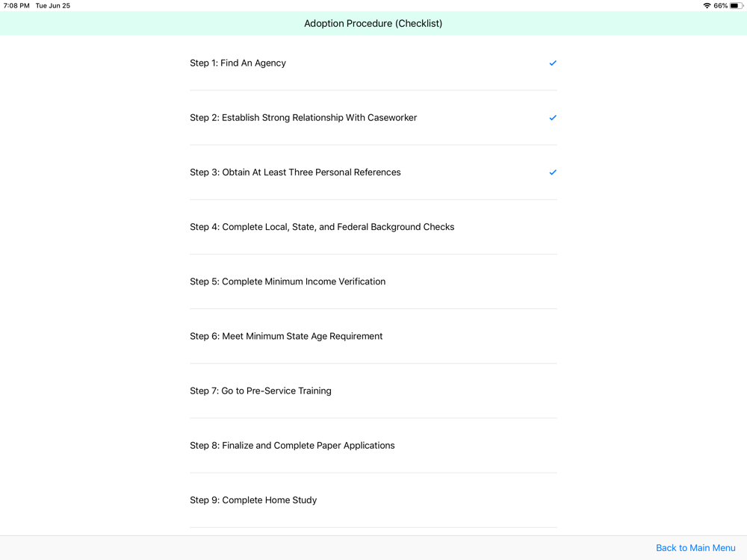The image size is (747, 560).
Task: Mark Step 8 Paper Applications complete
Action: 292,445
